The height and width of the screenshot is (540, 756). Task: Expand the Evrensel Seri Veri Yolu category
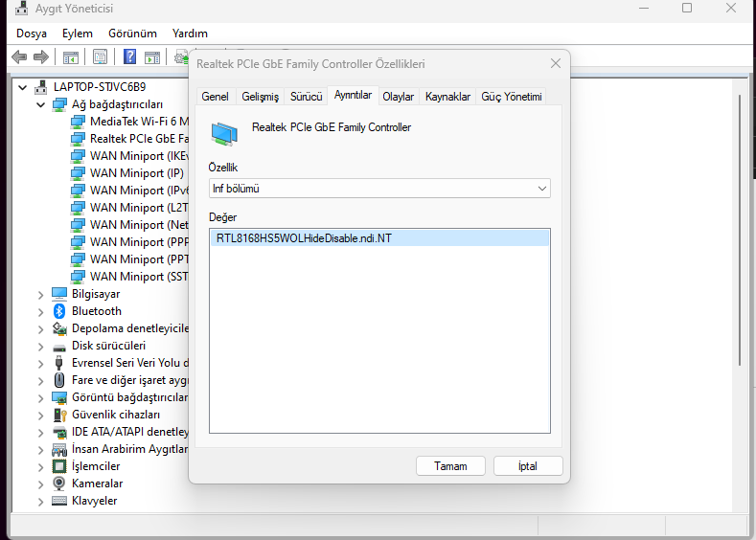40,363
